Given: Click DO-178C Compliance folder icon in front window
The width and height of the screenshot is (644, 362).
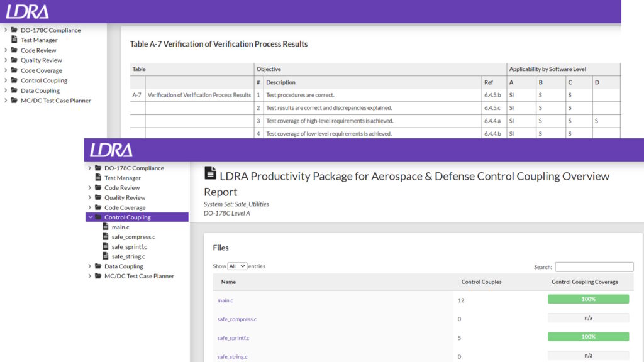Looking at the screenshot, I should click(x=98, y=168).
